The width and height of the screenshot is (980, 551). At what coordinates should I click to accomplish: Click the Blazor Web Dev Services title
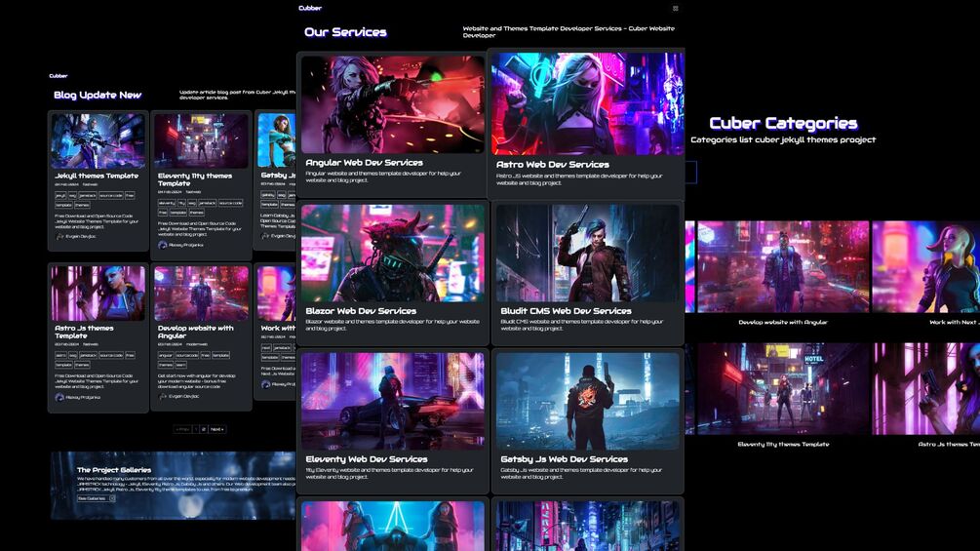coord(361,310)
